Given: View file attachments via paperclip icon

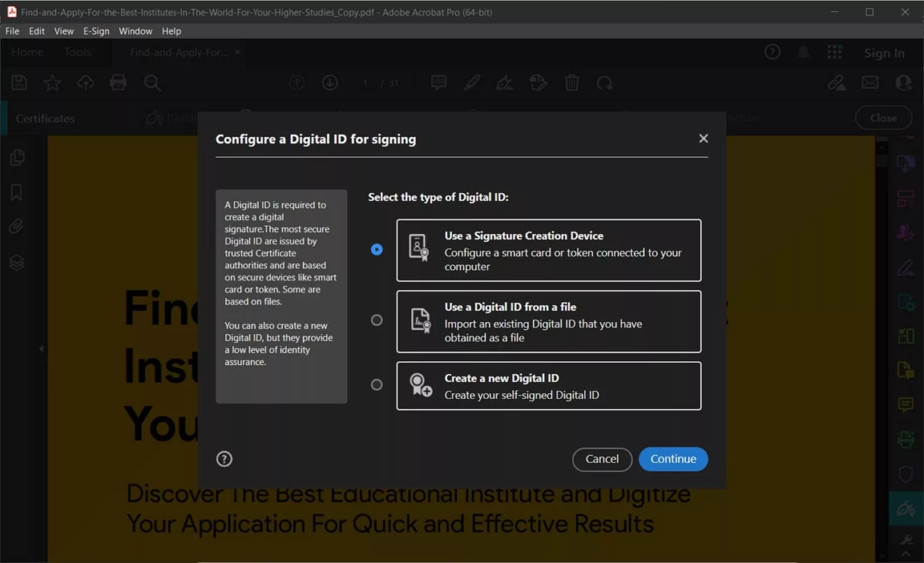Looking at the screenshot, I should point(17,226).
